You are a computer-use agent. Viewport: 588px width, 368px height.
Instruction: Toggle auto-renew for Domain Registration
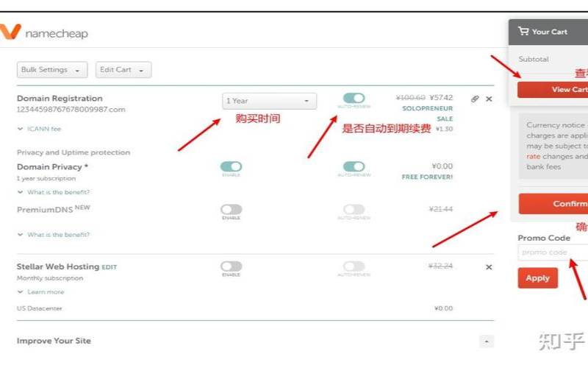[x=354, y=98]
